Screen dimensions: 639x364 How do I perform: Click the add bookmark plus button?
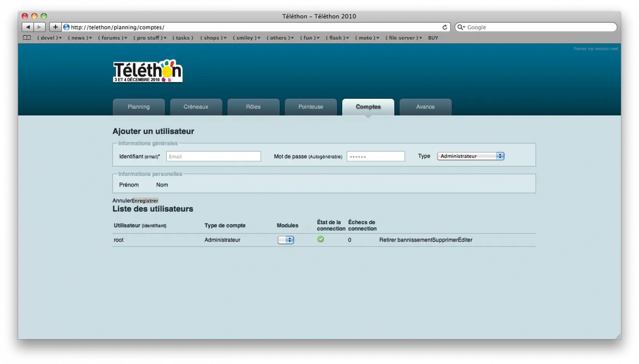(x=56, y=27)
